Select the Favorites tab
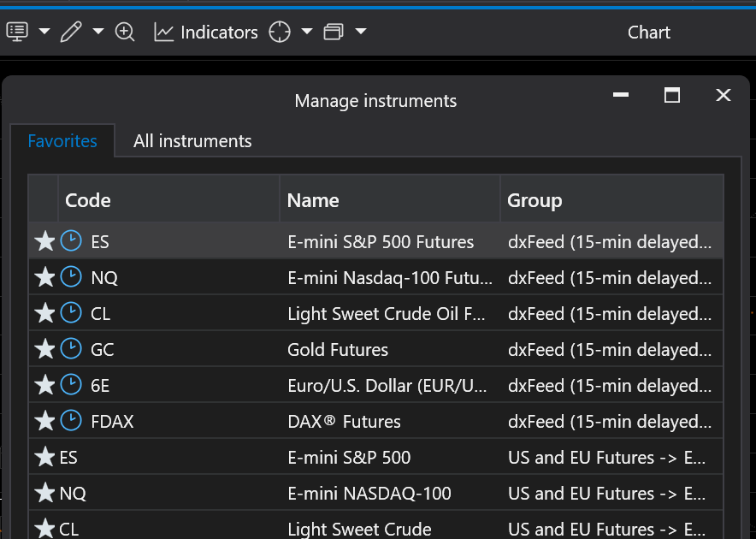The width and height of the screenshot is (756, 539). [62, 141]
